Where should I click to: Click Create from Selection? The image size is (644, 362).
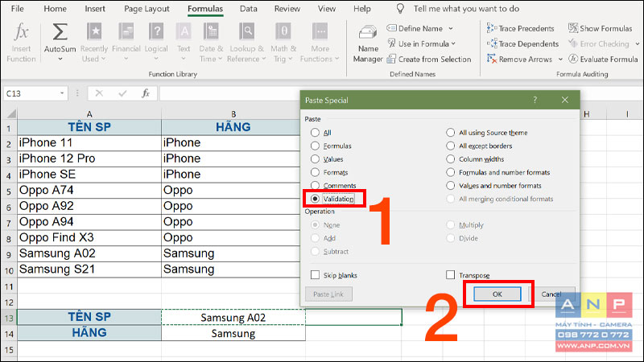429,59
